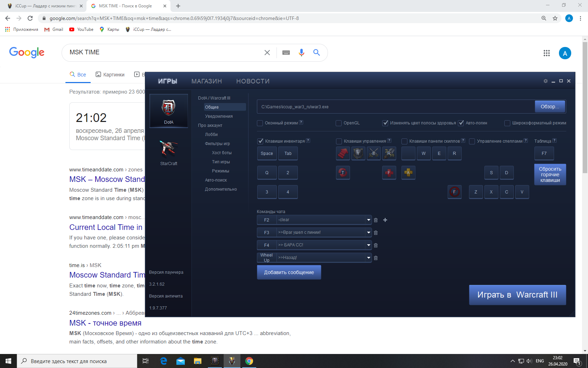The image size is (588, 368).
Task: Click the red arrow move-command hotkey icon
Action: [x=343, y=153]
